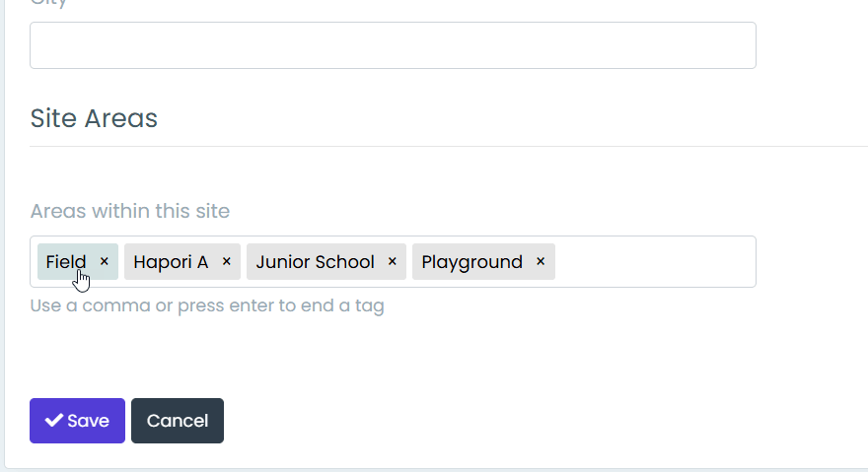Viewport: 868px width, 472px height.
Task: Click the Site Areas section heading
Action: point(94,118)
